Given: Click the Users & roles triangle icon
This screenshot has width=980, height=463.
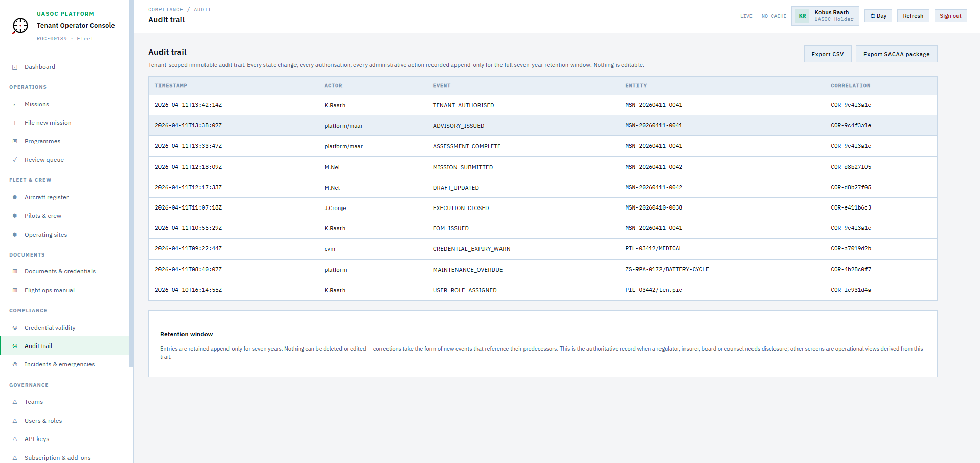Looking at the screenshot, I should point(14,421).
